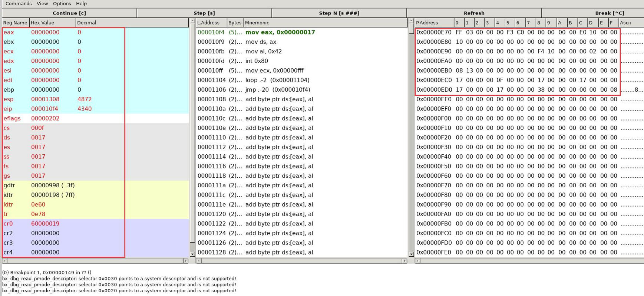The height and width of the screenshot is (296, 644).
Task: Click the P.Address column header
Action: pos(434,23)
